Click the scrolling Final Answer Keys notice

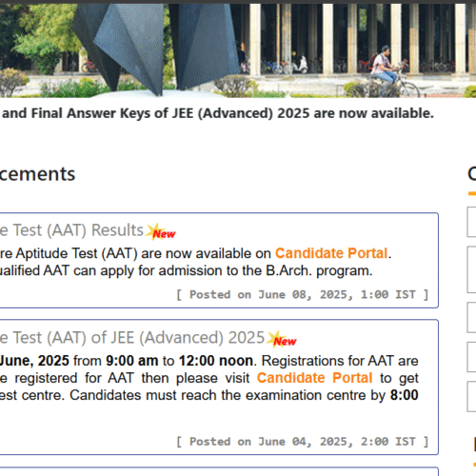pyautogui.click(x=218, y=113)
